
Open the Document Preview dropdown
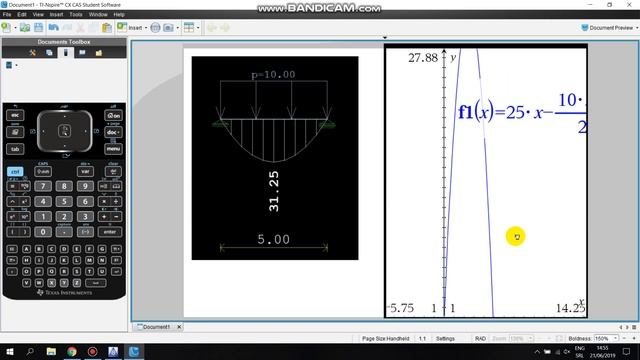(610, 28)
